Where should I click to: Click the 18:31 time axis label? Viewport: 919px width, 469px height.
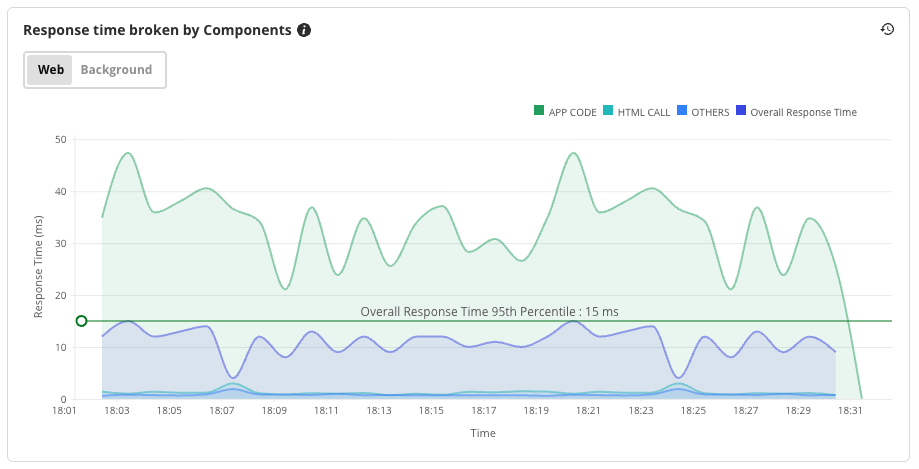[850, 410]
